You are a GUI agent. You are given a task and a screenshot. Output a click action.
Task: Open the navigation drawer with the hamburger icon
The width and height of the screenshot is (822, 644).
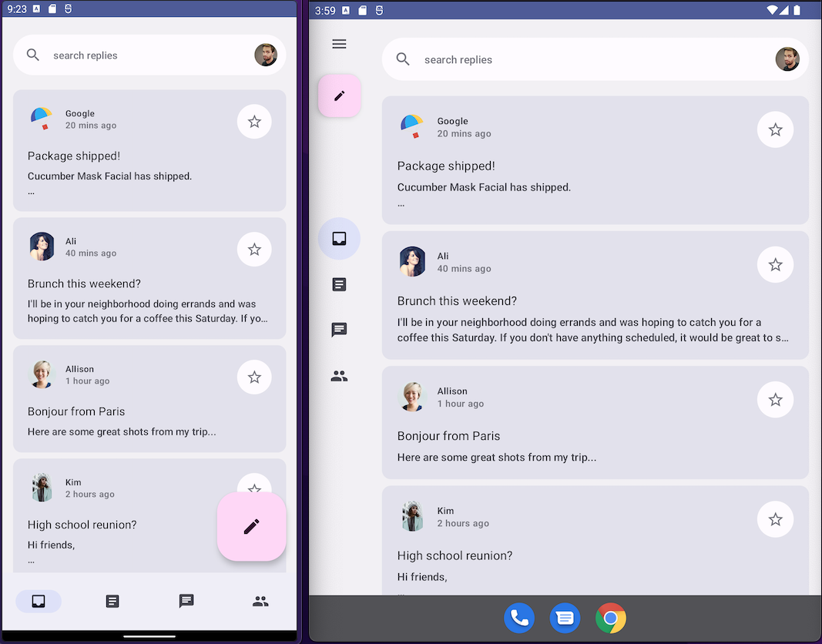339,44
